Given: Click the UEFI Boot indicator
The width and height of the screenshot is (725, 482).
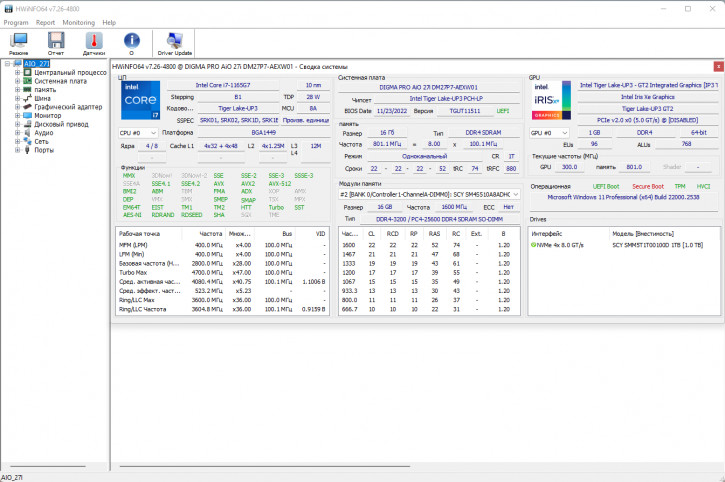Looking at the screenshot, I should [x=606, y=186].
